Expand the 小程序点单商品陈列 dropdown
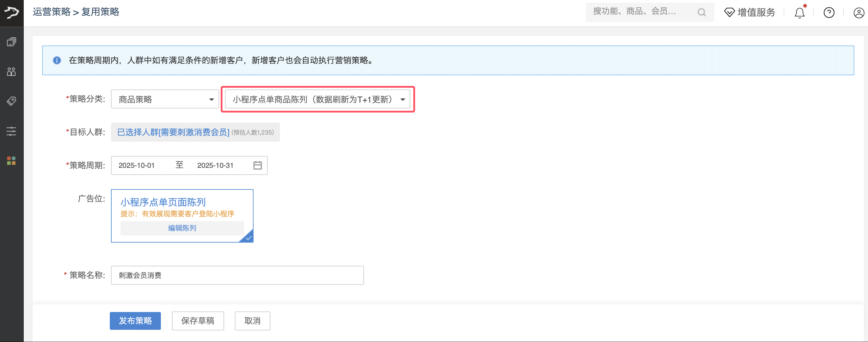The image size is (868, 342). (x=317, y=100)
